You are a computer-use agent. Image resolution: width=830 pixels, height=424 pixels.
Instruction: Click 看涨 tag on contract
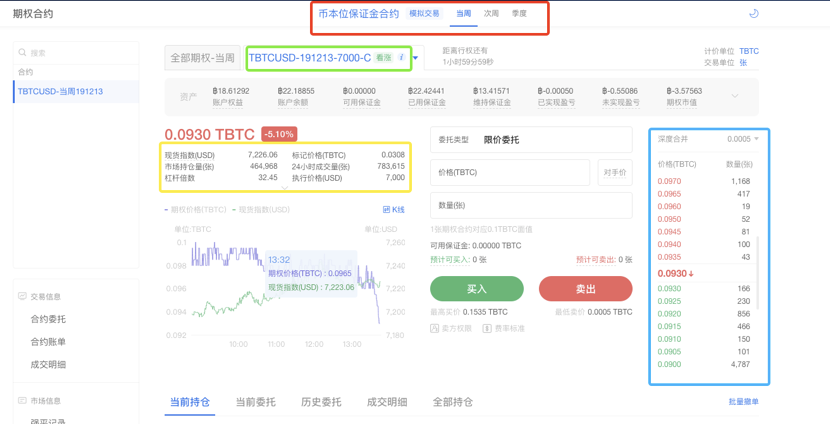click(x=383, y=58)
